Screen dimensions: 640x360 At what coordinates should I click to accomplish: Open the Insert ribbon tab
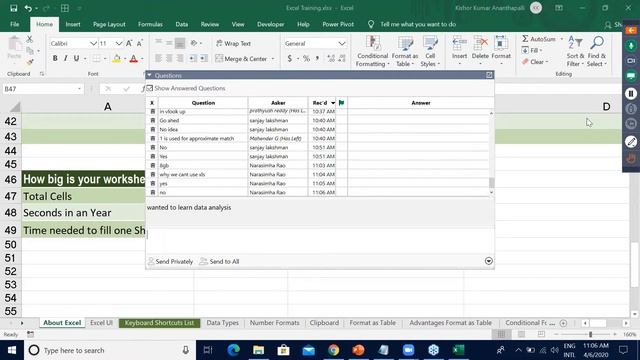73,24
